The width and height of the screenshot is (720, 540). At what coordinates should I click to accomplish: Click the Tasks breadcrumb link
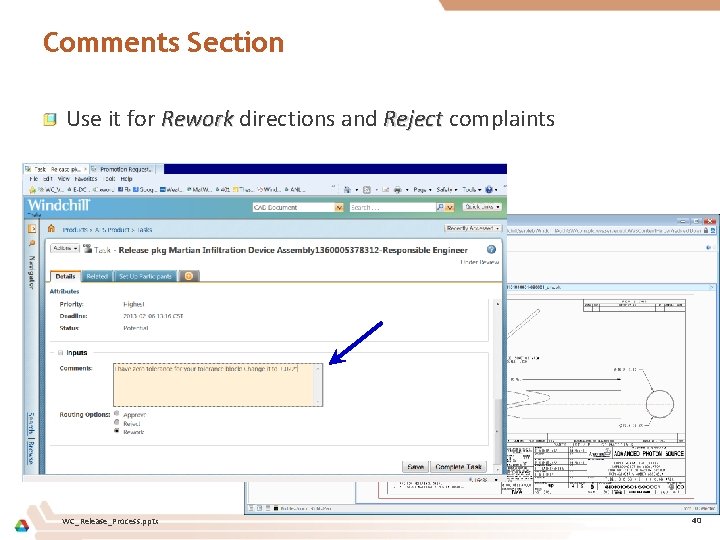[x=145, y=230]
